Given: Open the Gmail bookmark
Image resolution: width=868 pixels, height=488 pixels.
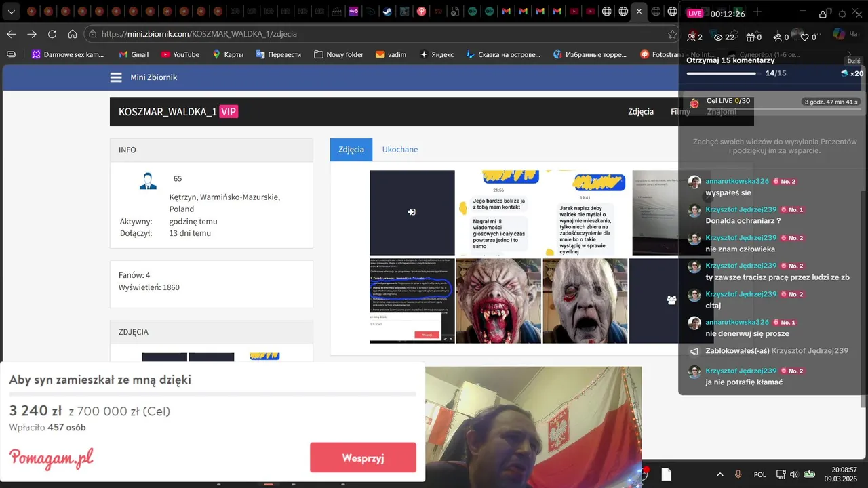Looking at the screenshot, I should [134, 54].
